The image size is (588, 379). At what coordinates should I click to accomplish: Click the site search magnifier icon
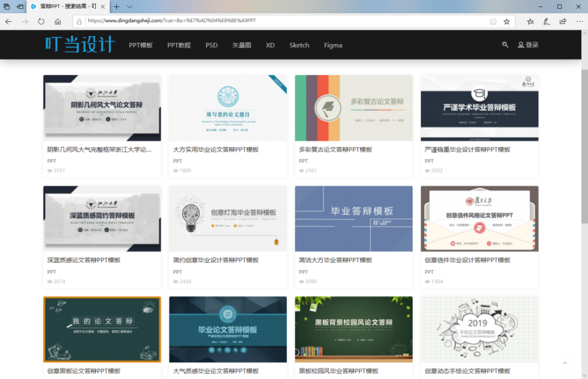coord(505,45)
